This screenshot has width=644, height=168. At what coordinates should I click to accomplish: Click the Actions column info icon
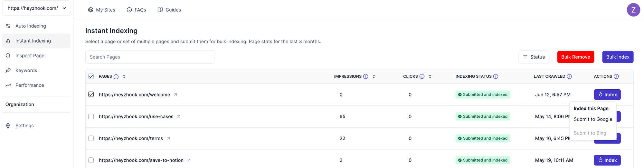point(616,77)
